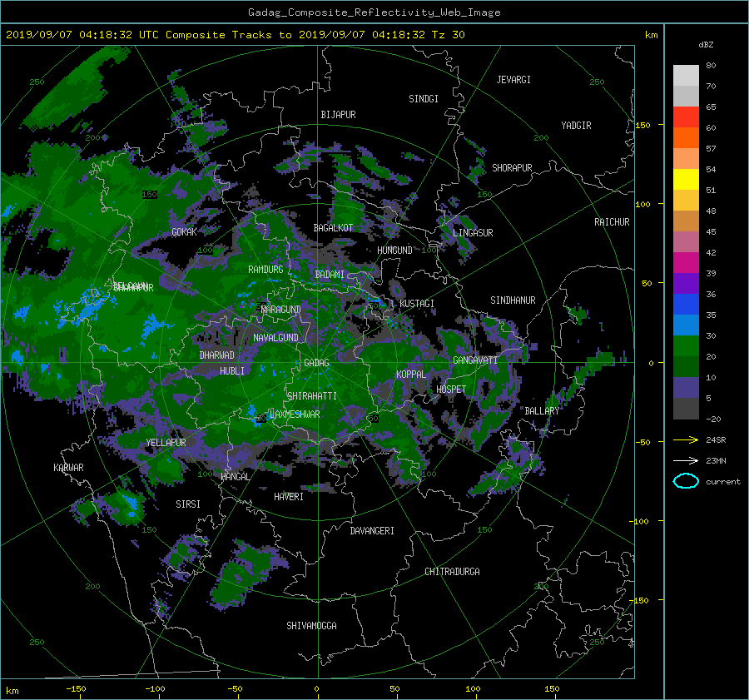Click the SHIRAHATTI city label
Viewport: 749px width, 700px height.
click(312, 396)
